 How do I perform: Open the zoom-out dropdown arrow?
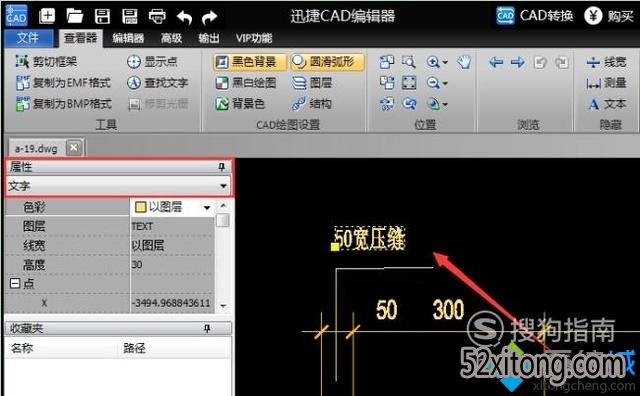[445, 84]
